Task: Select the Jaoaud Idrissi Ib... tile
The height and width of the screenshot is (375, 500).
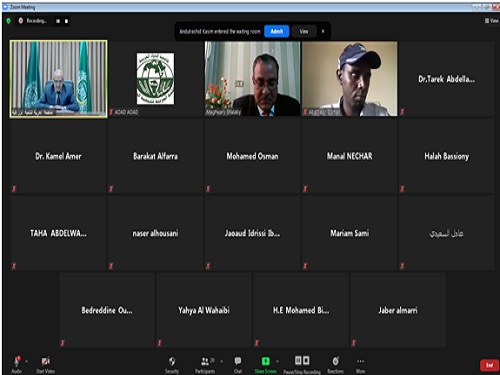Action: tap(252, 233)
